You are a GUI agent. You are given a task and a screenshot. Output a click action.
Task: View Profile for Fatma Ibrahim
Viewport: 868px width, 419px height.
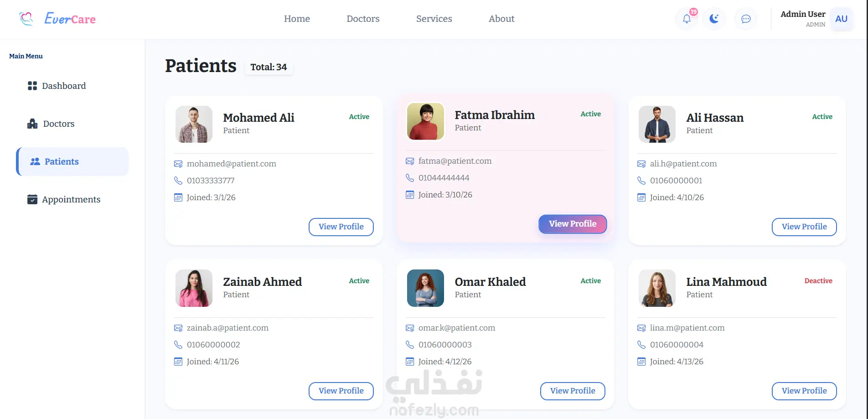pos(573,224)
